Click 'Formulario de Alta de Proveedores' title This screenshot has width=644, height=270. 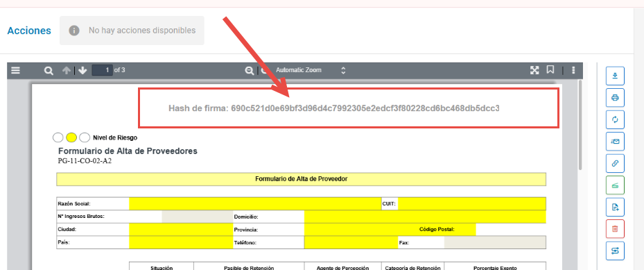coord(128,151)
